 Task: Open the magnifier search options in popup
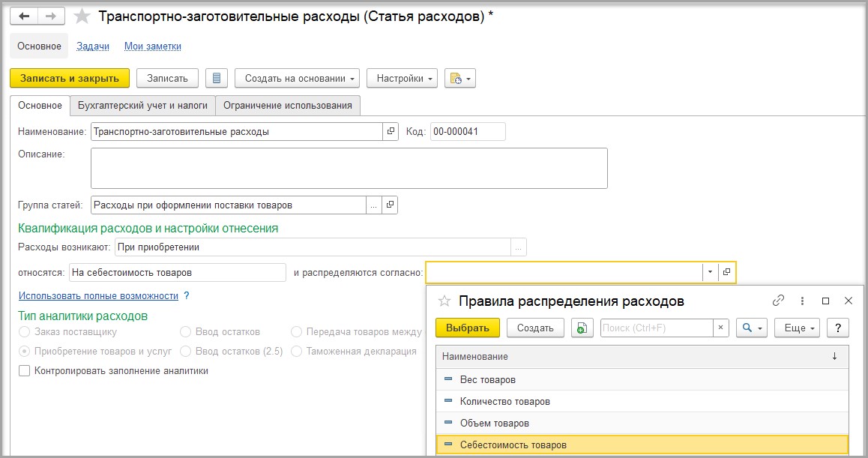click(752, 328)
